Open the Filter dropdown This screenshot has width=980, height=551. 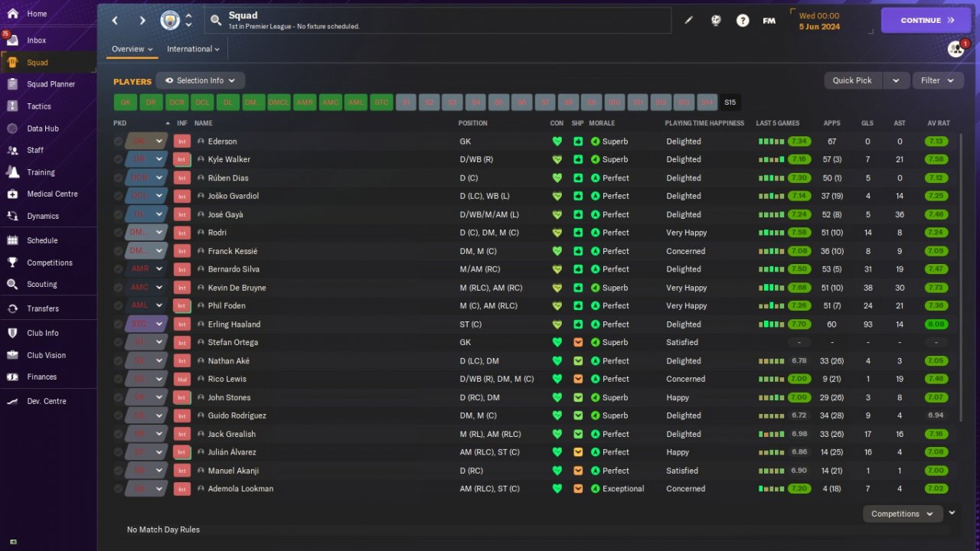[938, 80]
